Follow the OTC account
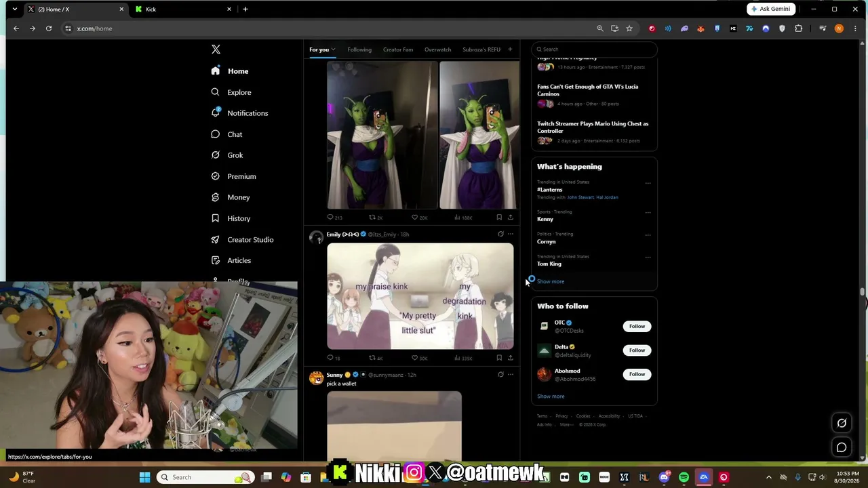Screen dimensions: 868x488 (637, 327)
